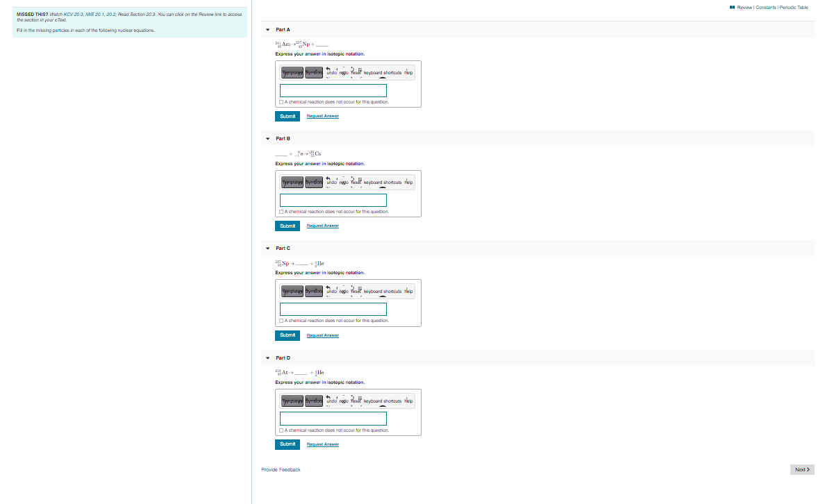Viewport: 832px width, 504px height.
Task: Check 'reaction does not occur' box in Part B
Action: pyautogui.click(x=281, y=212)
